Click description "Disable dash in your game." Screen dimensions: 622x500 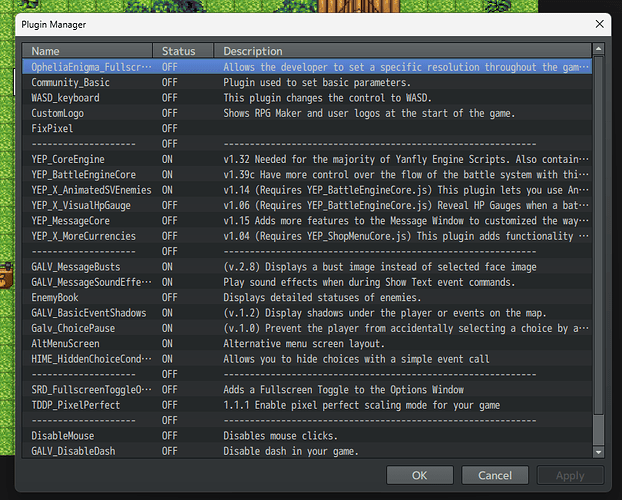click(291, 451)
